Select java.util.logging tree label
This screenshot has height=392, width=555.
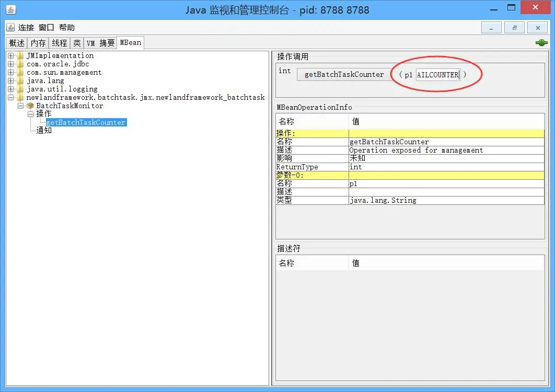click(62, 89)
